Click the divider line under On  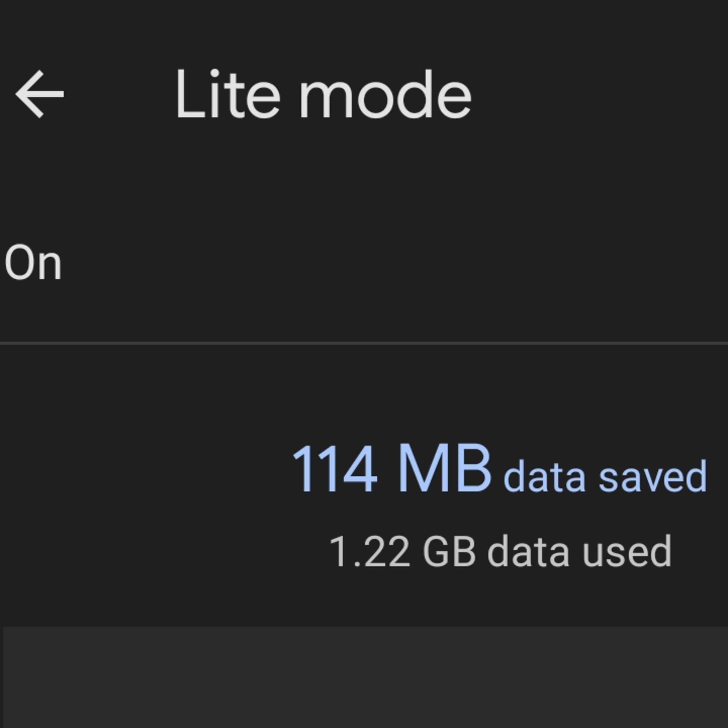click(x=364, y=343)
